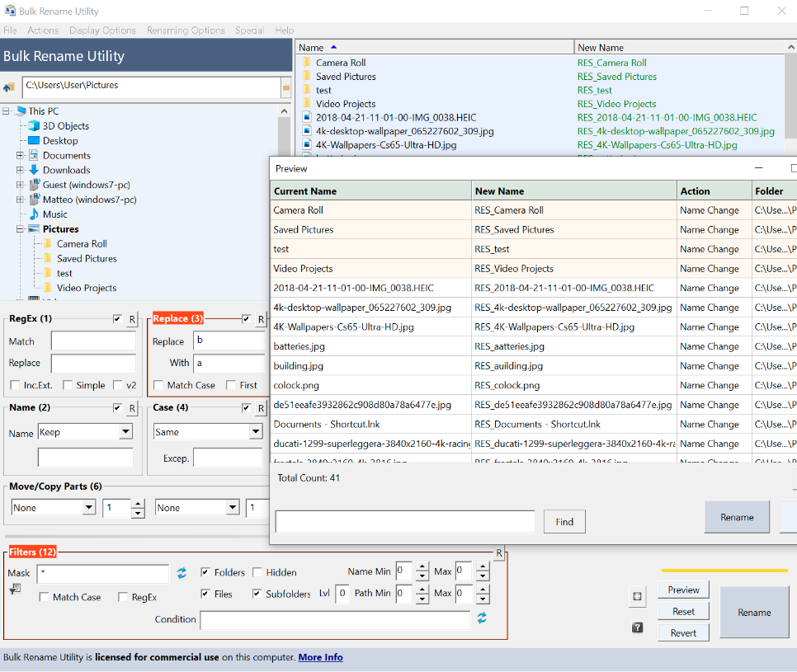Click the small square icon left of the Preview button
The height and width of the screenshot is (672, 797).
point(637,596)
